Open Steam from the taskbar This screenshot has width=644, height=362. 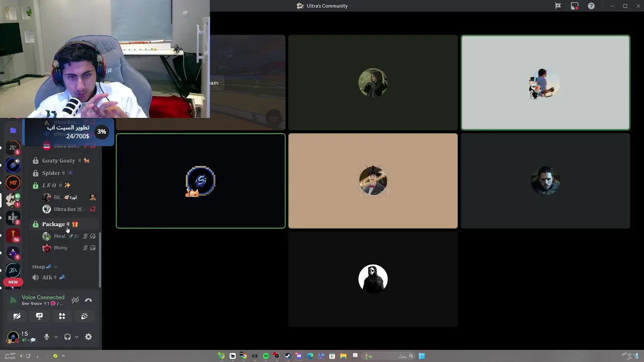click(x=287, y=356)
